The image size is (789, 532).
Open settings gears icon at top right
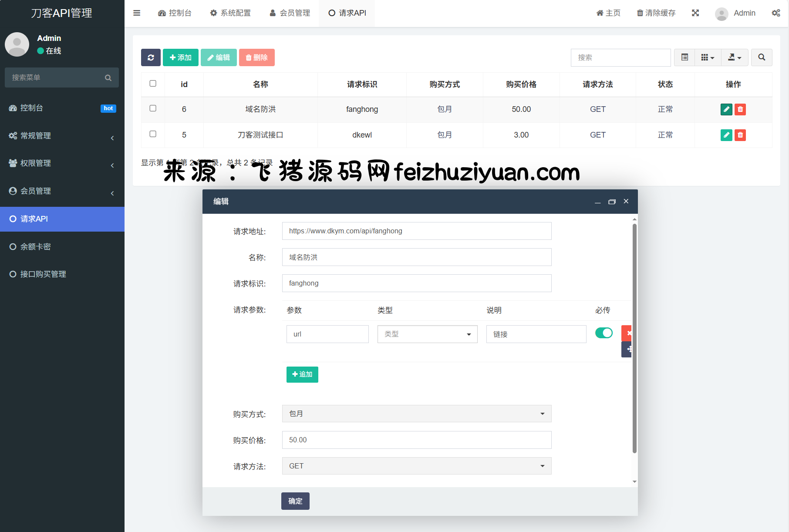776,13
